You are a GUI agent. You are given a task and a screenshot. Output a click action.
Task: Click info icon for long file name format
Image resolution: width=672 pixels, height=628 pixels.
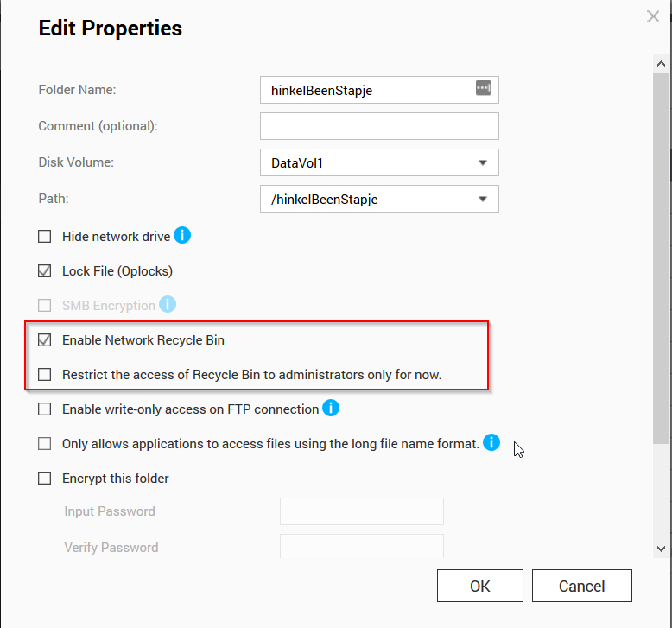coord(491,443)
